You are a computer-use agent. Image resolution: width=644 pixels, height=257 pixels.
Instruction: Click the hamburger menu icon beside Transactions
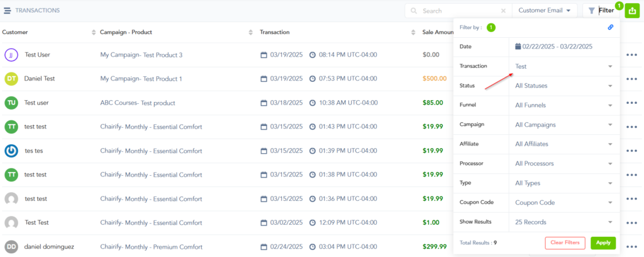pos(7,11)
